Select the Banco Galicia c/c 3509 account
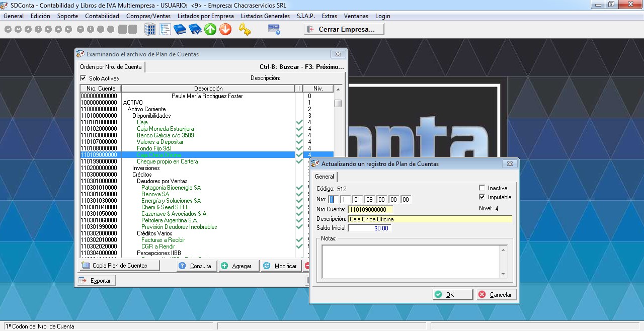 pyautogui.click(x=165, y=135)
